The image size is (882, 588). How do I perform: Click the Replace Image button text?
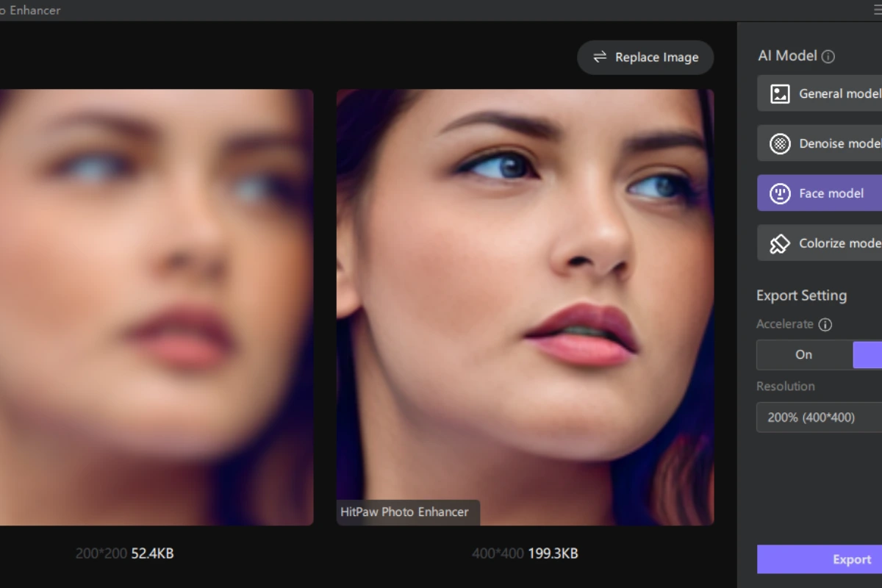656,57
